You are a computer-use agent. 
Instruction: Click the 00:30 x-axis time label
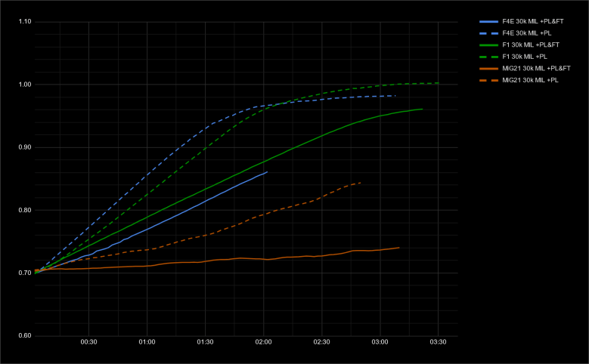[x=89, y=342]
